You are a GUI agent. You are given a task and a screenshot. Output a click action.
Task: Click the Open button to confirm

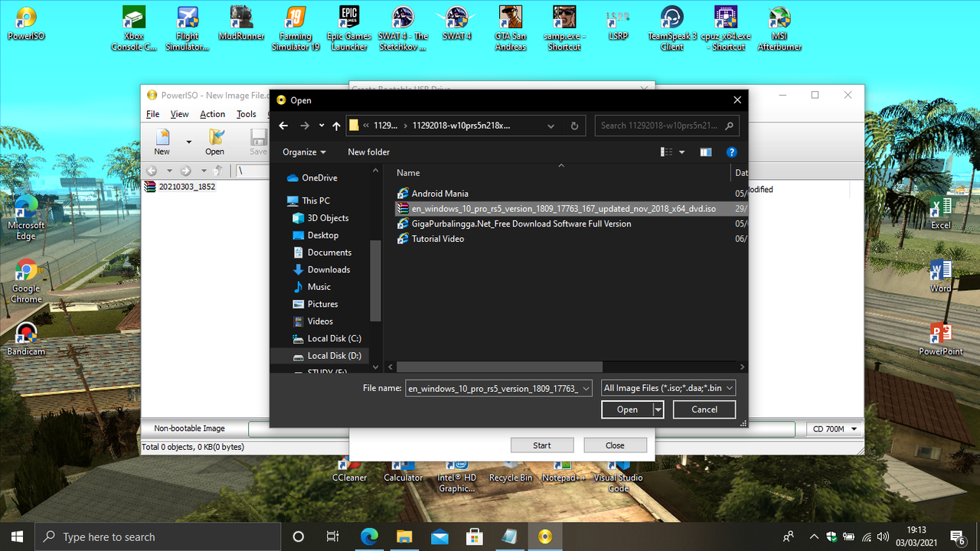(x=627, y=409)
